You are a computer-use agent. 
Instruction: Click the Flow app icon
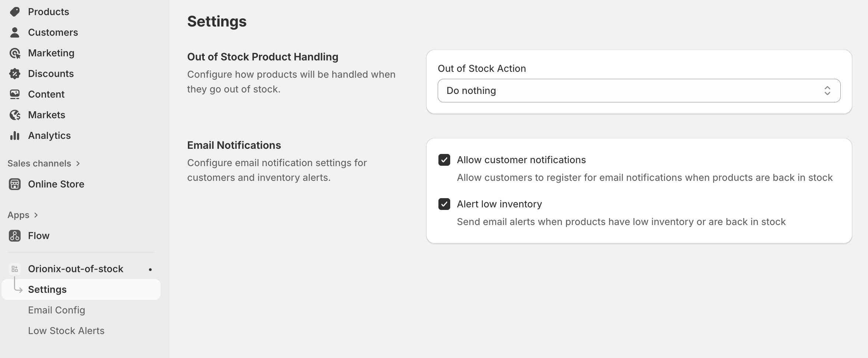point(15,236)
